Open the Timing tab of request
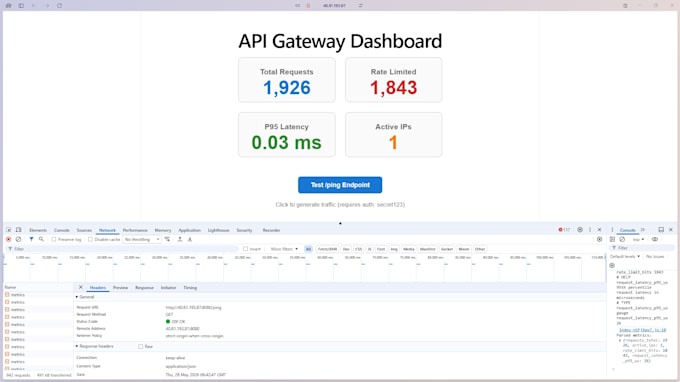 click(x=190, y=287)
